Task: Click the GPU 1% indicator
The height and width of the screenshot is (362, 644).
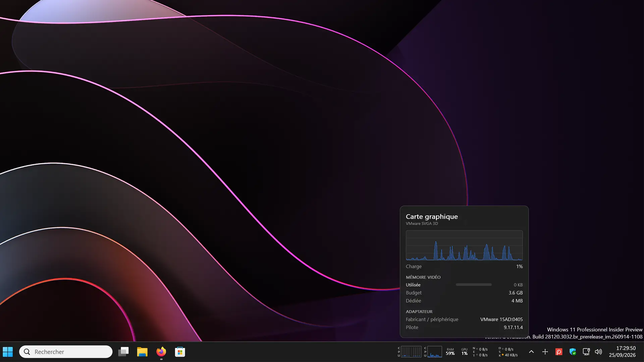Action: [x=465, y=352]
